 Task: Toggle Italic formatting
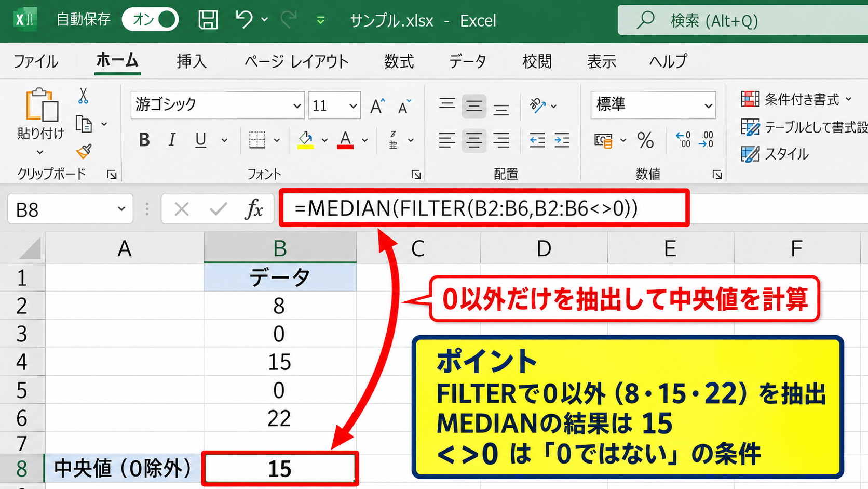tap(172, 140)
